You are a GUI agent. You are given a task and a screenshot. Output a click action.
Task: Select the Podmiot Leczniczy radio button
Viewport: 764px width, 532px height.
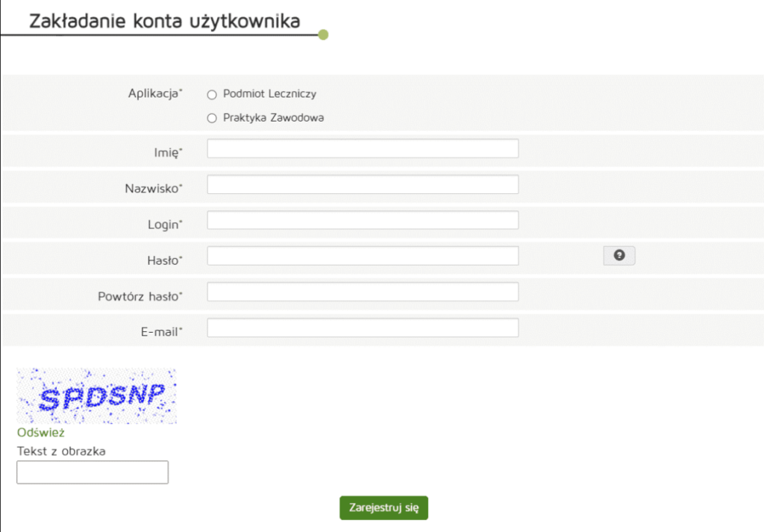pyautogui.click(x=212, y=95)
